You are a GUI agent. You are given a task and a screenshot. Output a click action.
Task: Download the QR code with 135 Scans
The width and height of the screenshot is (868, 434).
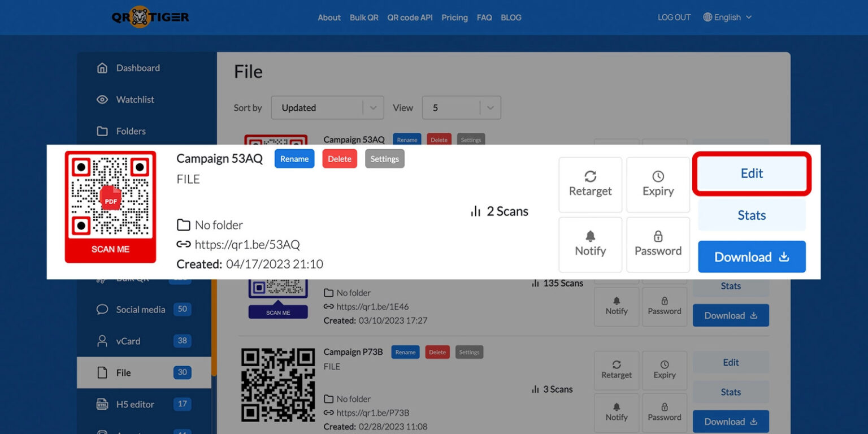pos(731,316)
